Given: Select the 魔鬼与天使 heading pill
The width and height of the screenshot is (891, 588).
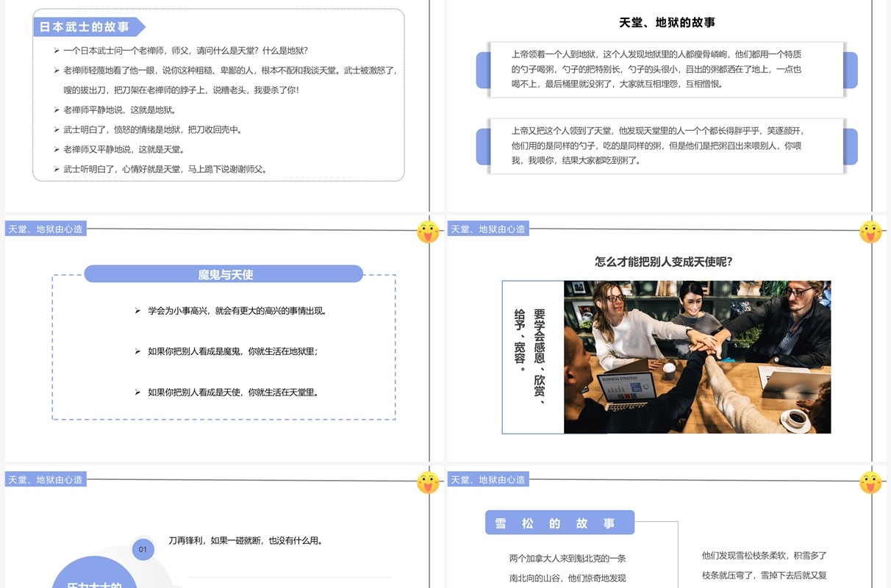Looking at the screenshot, I should click(x=224, y=274).
